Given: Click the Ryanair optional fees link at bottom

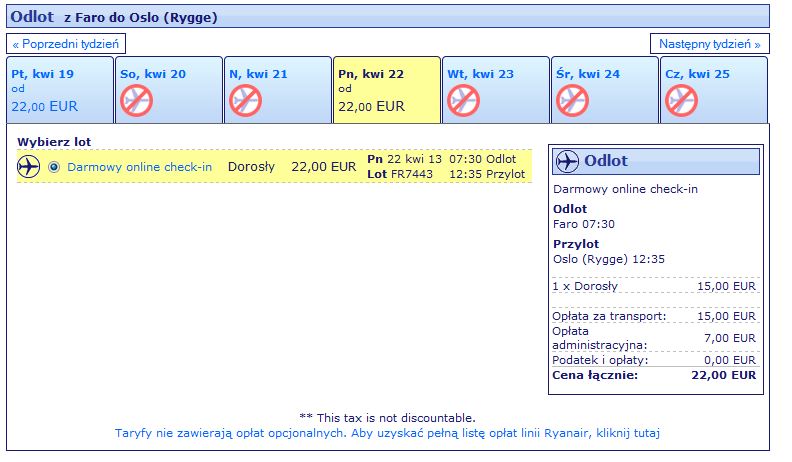Looking at the screenshot, I should pos(387,433).
